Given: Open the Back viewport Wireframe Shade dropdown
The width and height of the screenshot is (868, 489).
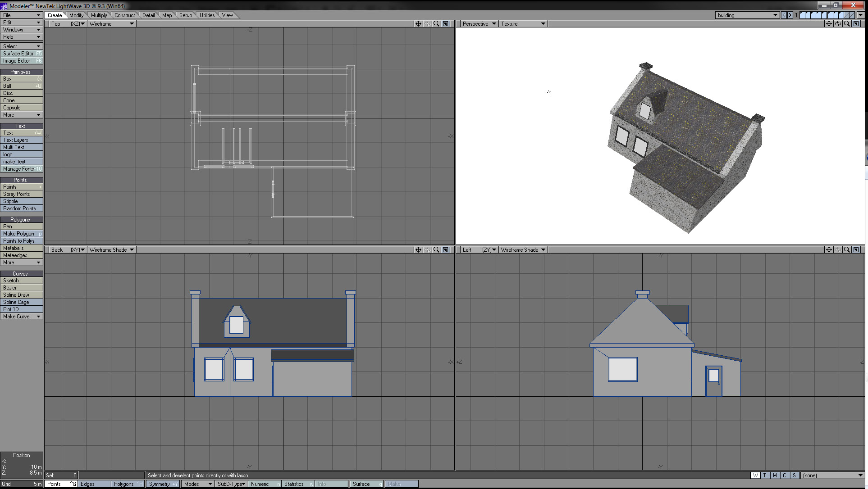Looking at the screenshot, I should (111, 250).
